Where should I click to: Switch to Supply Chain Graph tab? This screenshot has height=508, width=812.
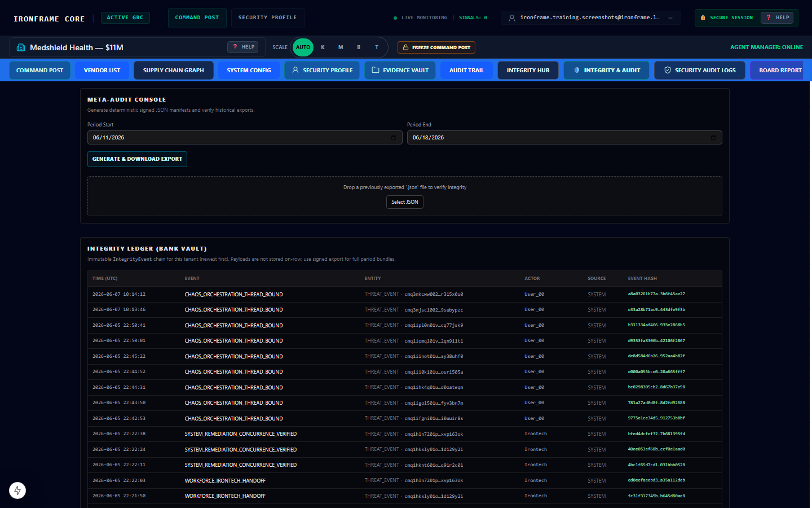pos(174,70)
